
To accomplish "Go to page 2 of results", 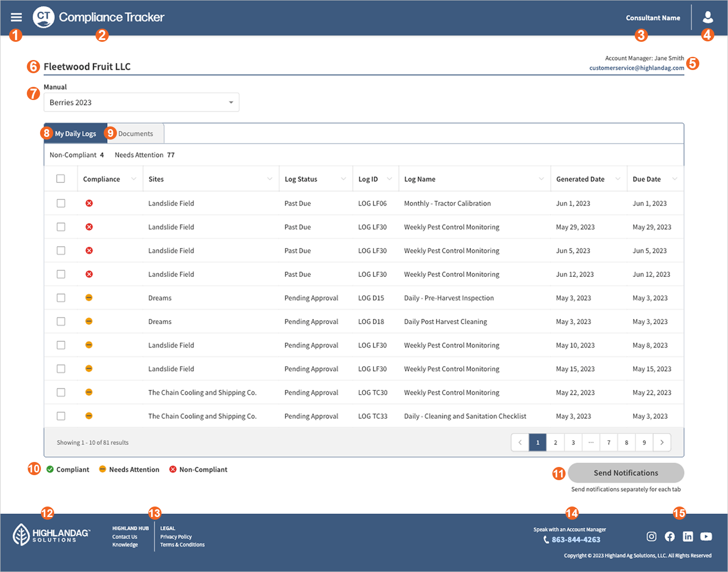I will [555, 442].
